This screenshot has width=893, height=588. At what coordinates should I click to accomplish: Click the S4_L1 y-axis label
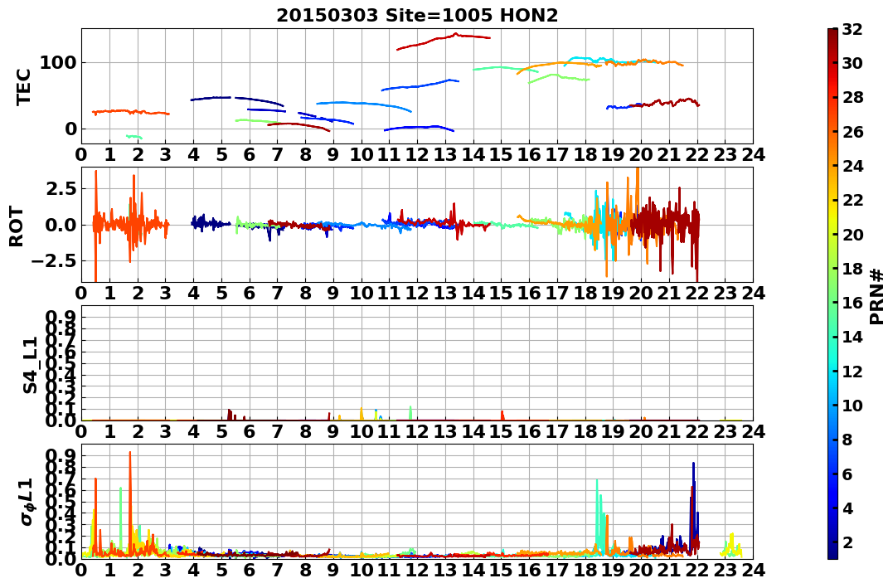point(30,365)
